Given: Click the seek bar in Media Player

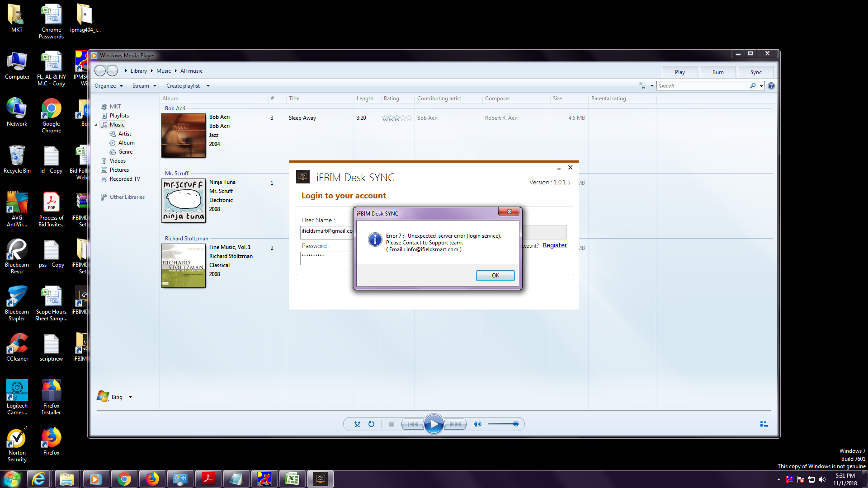Looking at the screenshot, I should pos(434,411).
